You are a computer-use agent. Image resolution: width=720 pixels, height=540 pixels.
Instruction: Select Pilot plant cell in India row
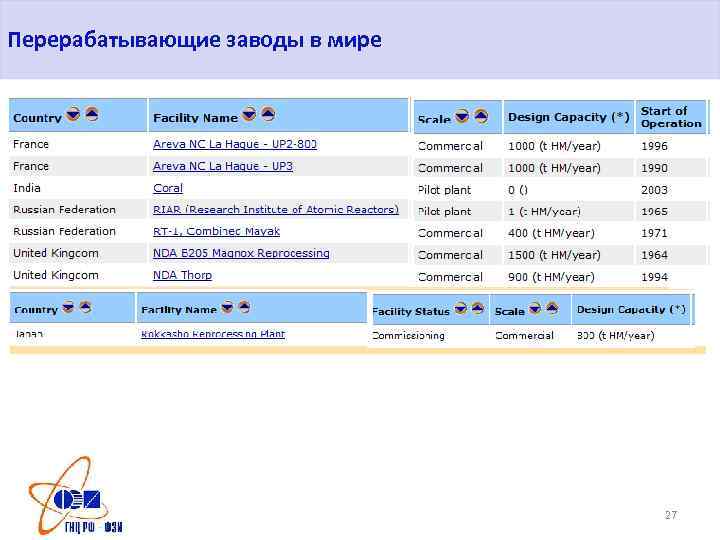pyautogui.click(x=444, y=190)
